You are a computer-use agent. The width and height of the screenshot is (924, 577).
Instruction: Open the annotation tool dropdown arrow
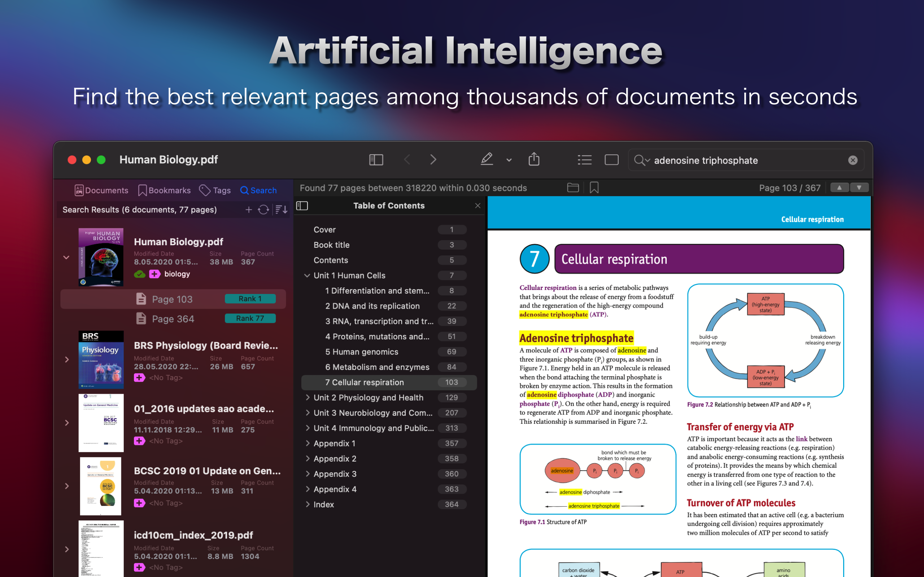pyautogui.click(x=509, y=160)
